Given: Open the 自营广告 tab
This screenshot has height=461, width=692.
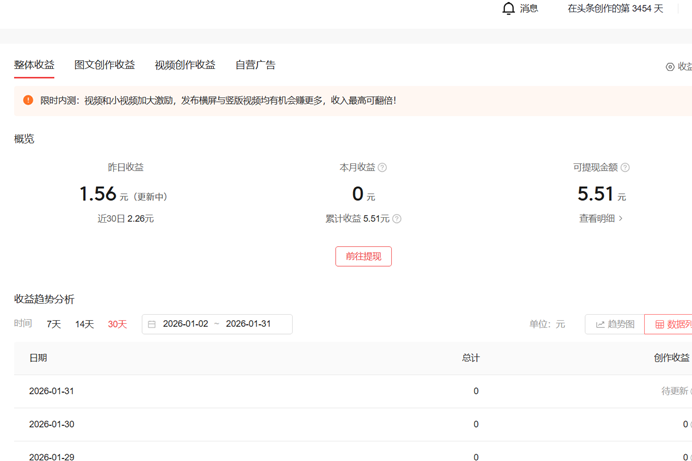Looking at the screenshot, I should click(255, 65).
